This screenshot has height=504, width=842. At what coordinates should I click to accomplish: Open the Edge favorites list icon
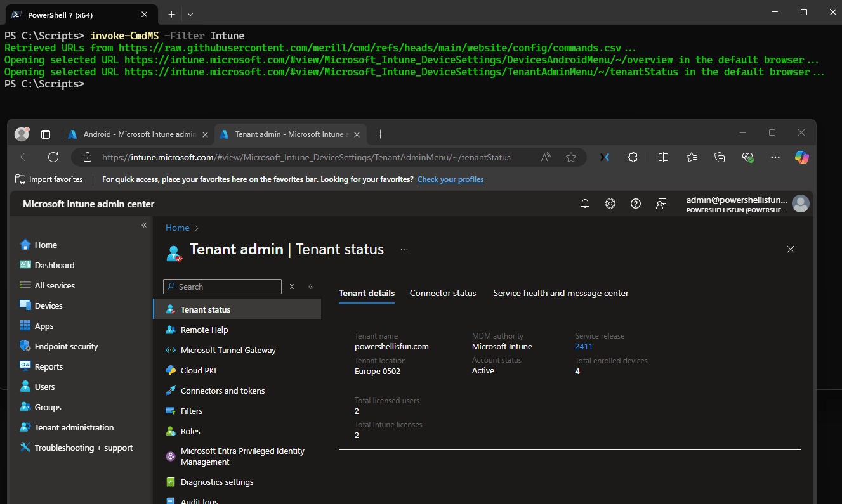(x=692, y=157)
